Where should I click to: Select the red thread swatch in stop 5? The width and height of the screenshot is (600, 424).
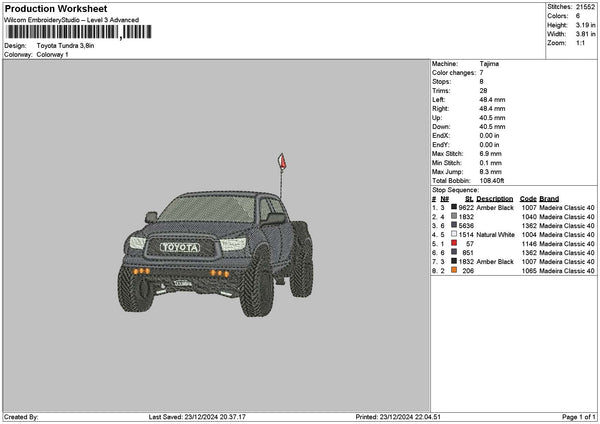coord(454,243)
